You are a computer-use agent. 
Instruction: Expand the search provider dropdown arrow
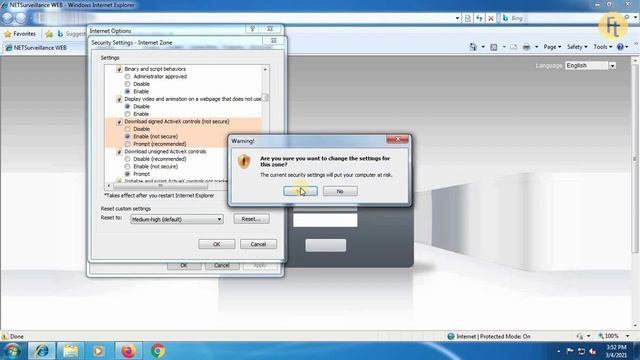coord(636,18)
